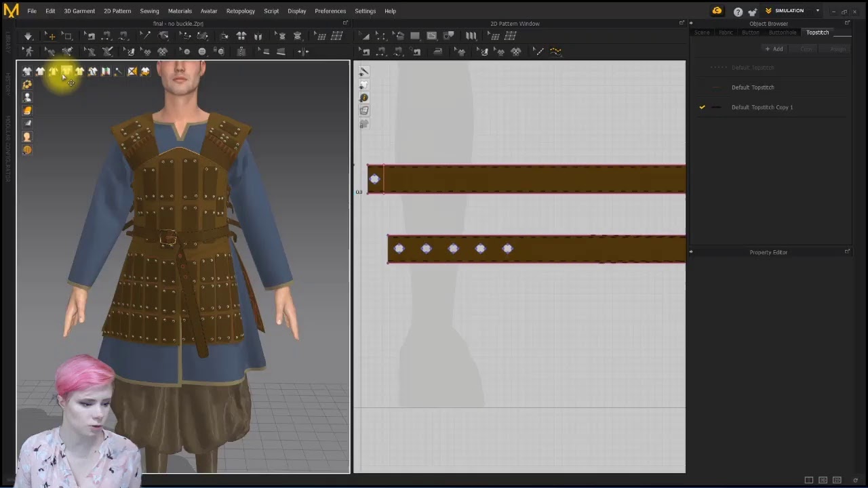Expand the Property Editor undock arrow
Image resolution: width=868 pixels, height=488 pixels.
coord(847,251)
